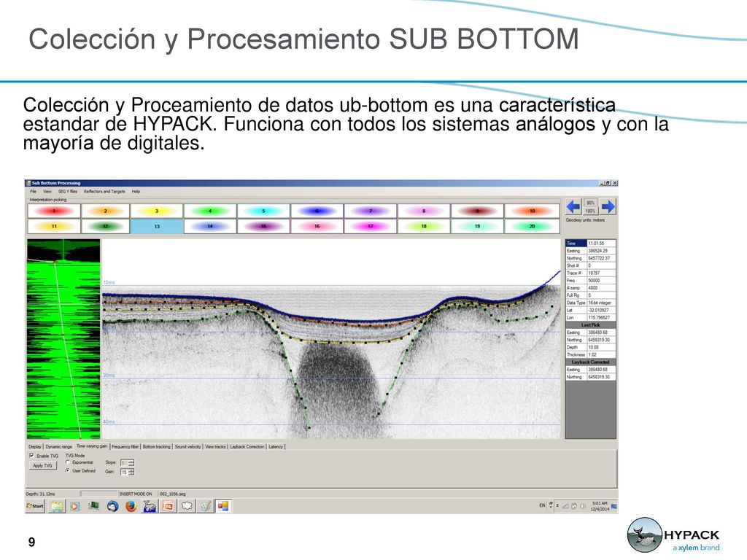Switch to the Layback Correction tab

pyautogui.click(x=247, y=447)
